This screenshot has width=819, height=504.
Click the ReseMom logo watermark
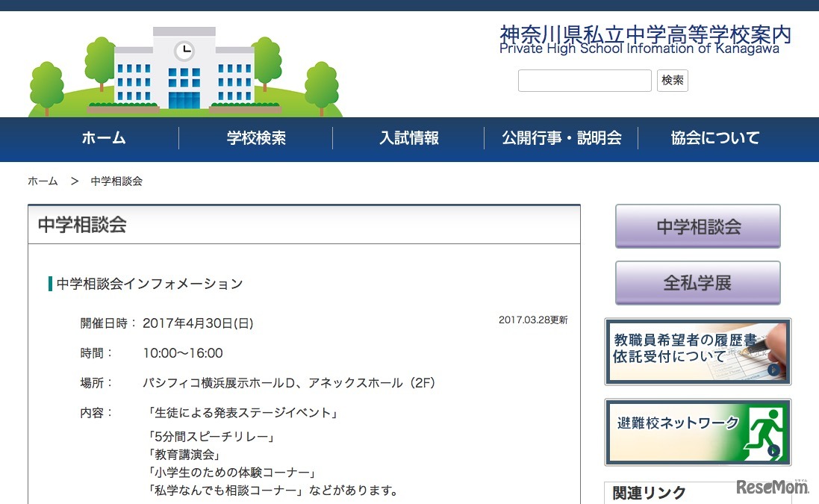774,486
